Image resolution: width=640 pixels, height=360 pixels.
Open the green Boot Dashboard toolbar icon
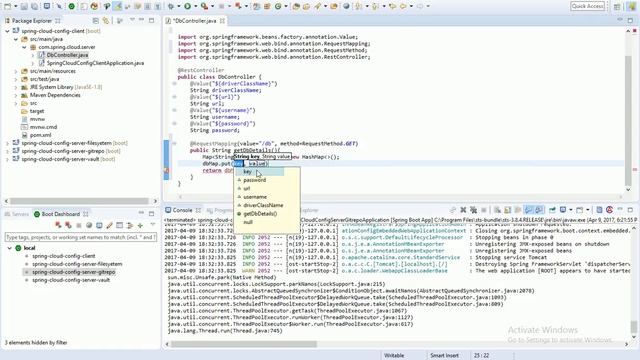71,6
